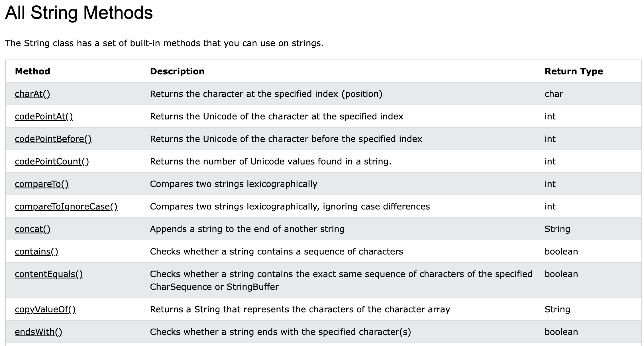Image resolution: width=644 pixels, height=346 pixels.
Task: Click the All String Methods heading
Action: pos(79,13)
